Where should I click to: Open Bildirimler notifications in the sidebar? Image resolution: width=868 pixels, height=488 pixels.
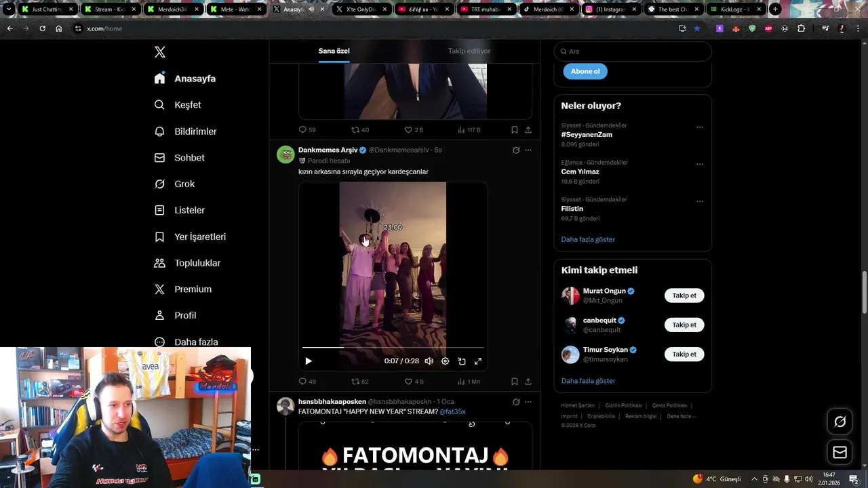185,131
